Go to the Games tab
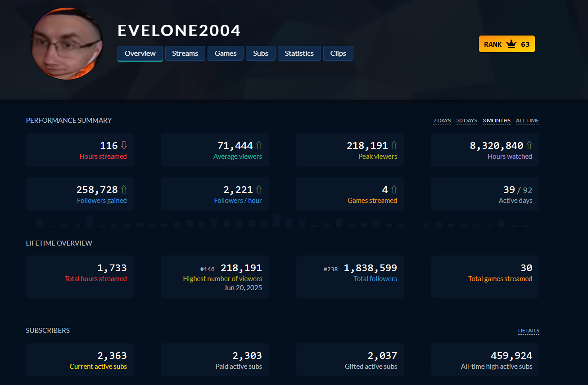This screenshot has height=385, width=588. (x=226, y=53)
